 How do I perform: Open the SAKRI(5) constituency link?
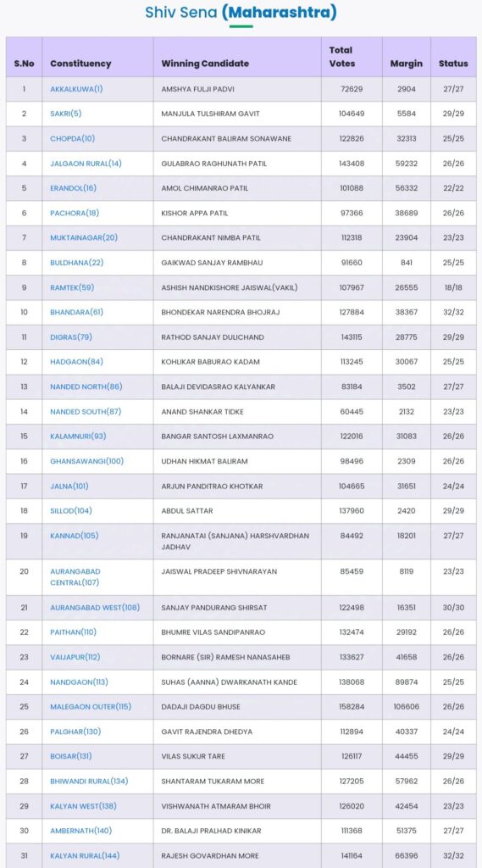[x=66, y=114]
